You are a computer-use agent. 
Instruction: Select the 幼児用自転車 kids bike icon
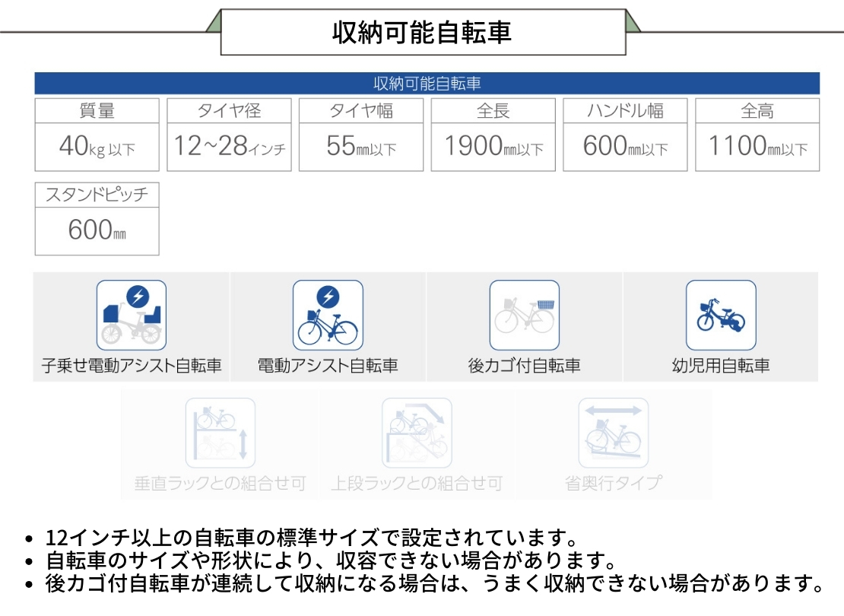pyautogui.click(x=721, y=315)
